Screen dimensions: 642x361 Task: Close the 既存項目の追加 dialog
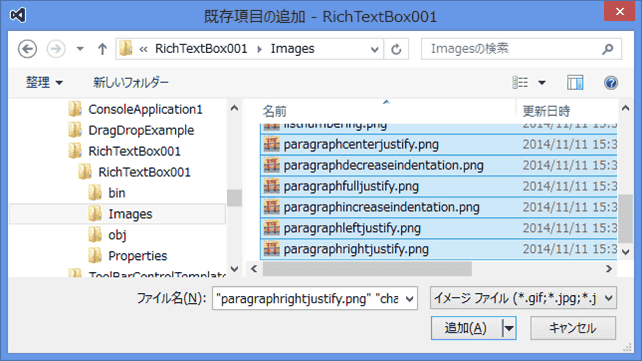click(x=620, y=11)
